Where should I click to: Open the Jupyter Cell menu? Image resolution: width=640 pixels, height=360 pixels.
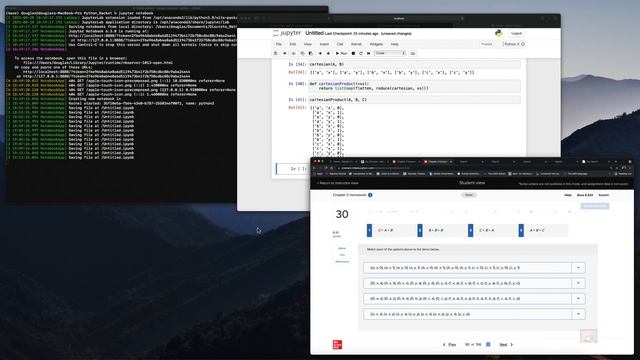pyautogui.click(x=340, y=44)
